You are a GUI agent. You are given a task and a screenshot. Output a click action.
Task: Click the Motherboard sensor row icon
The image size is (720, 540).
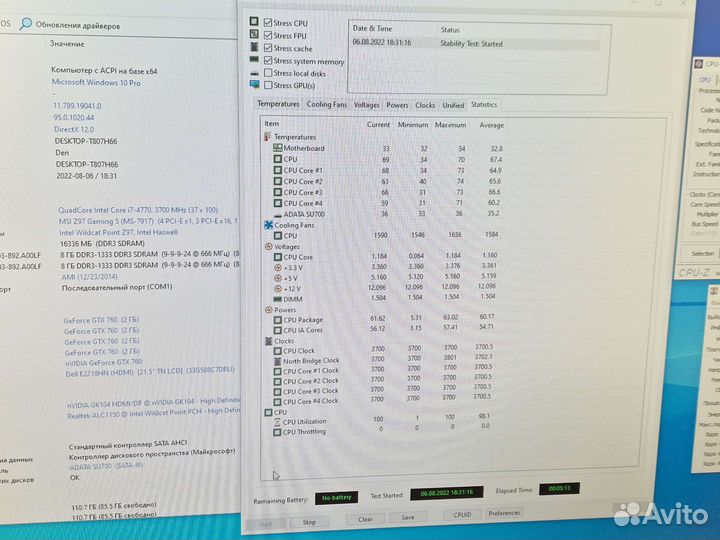coord(277,148)
